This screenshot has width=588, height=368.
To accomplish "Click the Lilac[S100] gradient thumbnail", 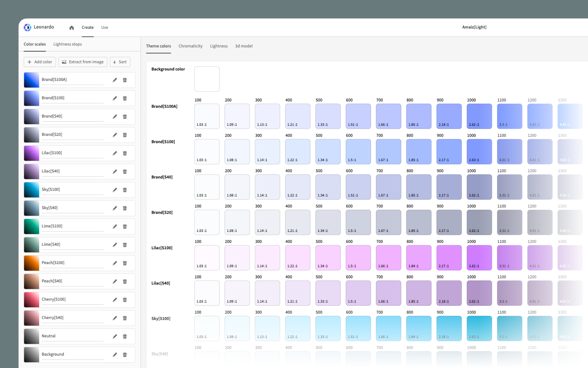I will (x=32, y=153).
